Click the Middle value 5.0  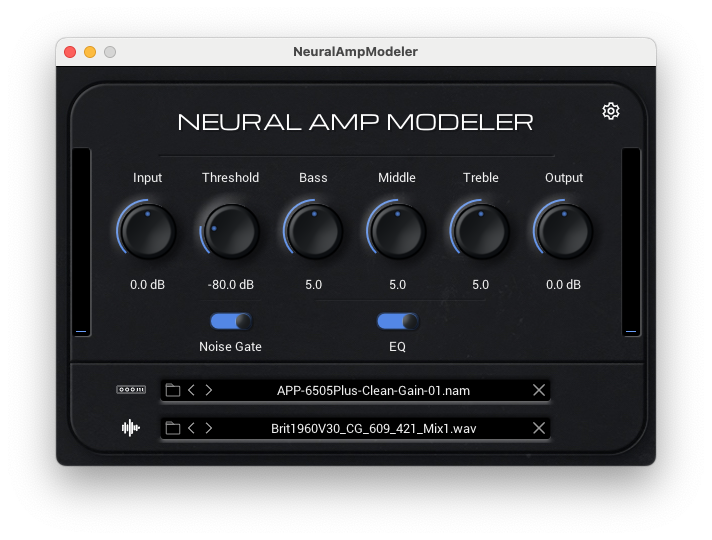tap(397, 285)
